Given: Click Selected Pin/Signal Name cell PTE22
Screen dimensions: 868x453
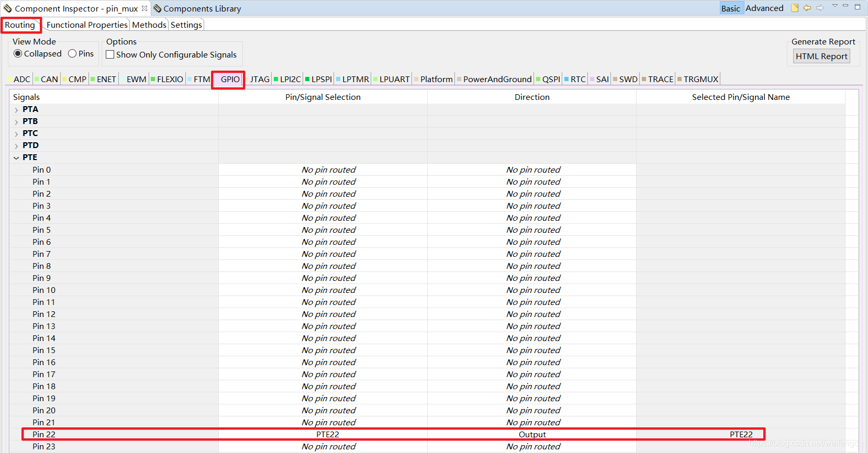Looking at the screenshot, I should (741, 434).
